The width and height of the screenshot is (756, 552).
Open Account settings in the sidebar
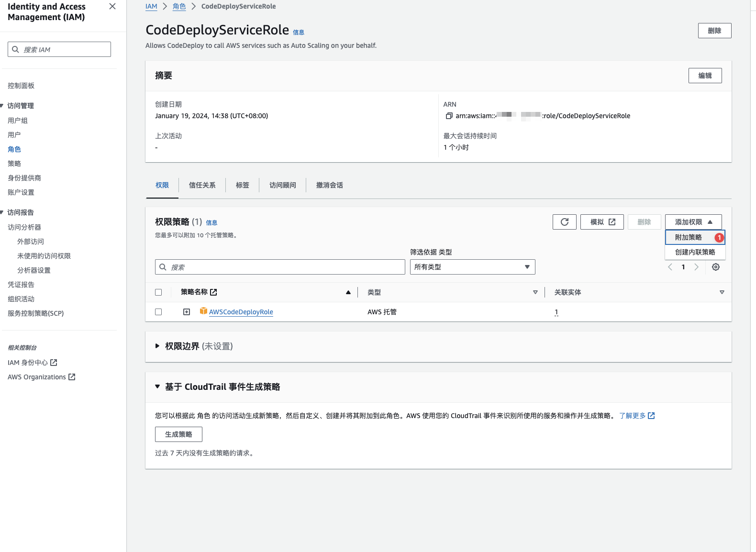[21, 192]
